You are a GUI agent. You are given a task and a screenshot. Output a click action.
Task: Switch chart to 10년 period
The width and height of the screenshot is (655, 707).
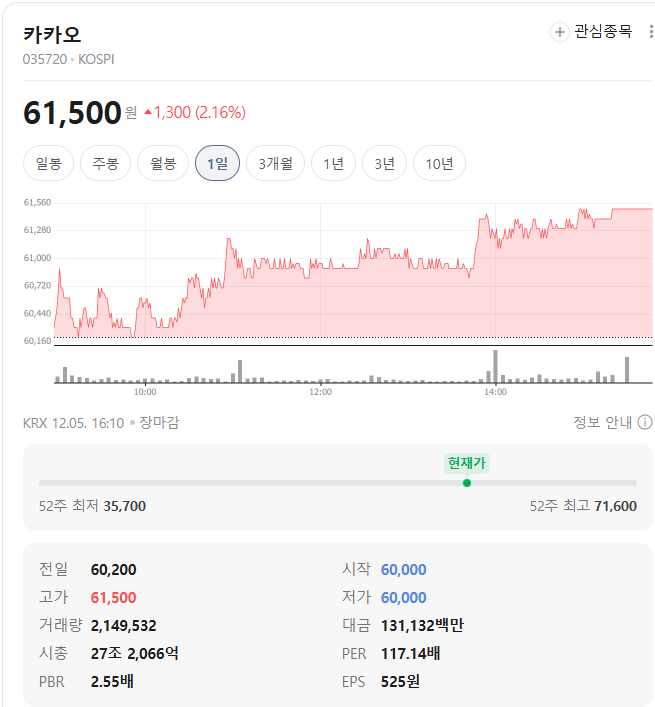440,163
